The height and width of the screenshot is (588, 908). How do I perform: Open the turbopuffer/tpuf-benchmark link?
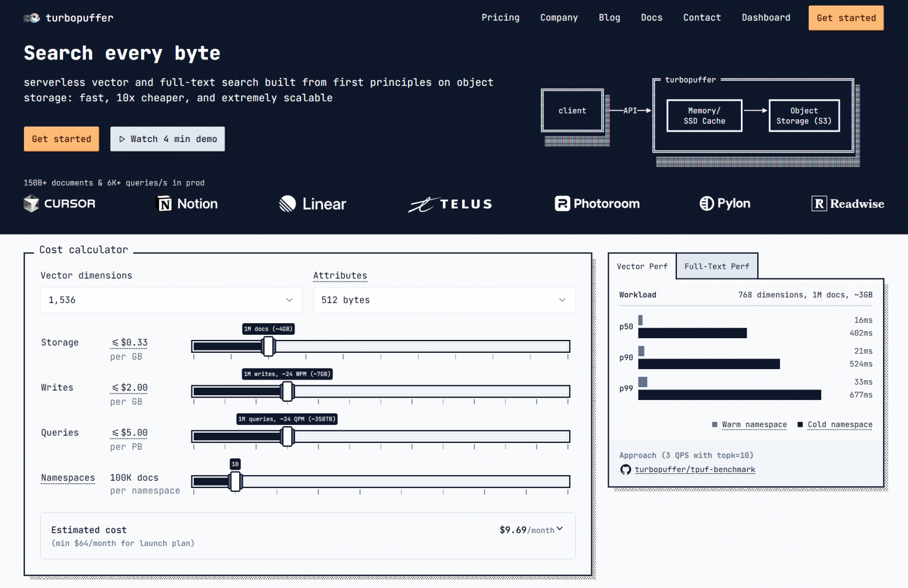point(695,470)
